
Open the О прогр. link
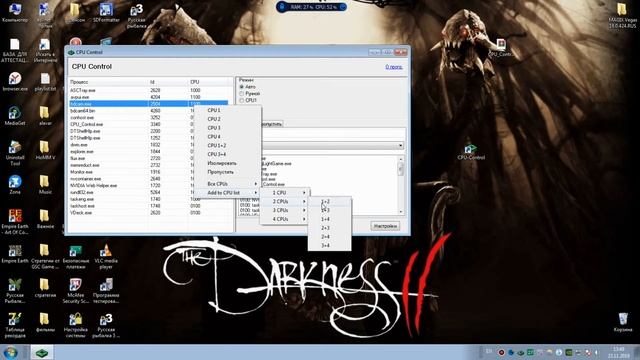[394, 67]
